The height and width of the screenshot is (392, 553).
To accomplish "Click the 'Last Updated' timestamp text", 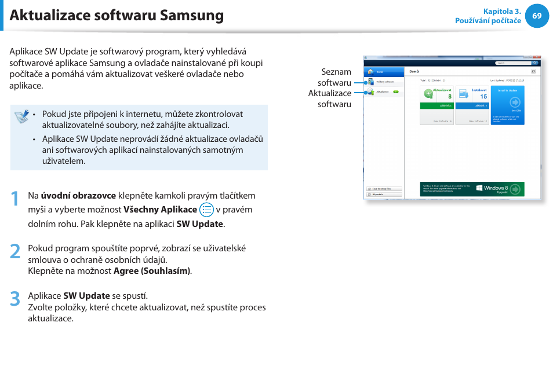I will (x=507, y=80).
